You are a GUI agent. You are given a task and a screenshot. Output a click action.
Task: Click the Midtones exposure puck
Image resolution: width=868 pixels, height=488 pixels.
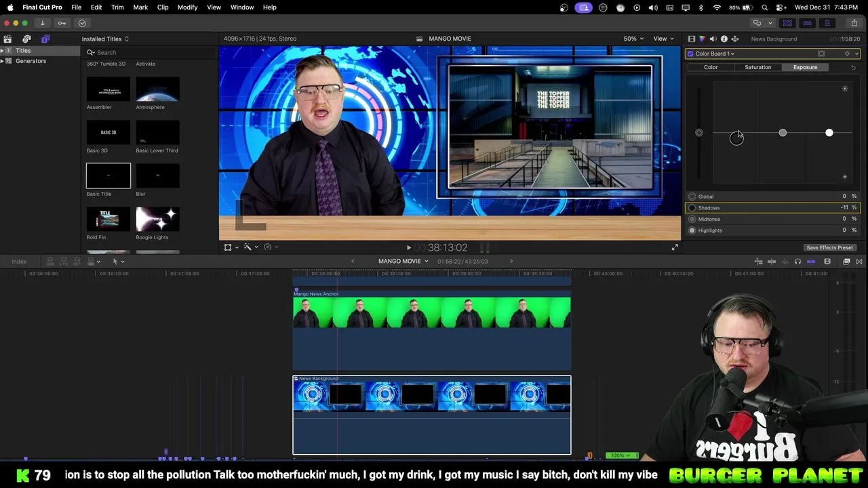tap(783, 133)
